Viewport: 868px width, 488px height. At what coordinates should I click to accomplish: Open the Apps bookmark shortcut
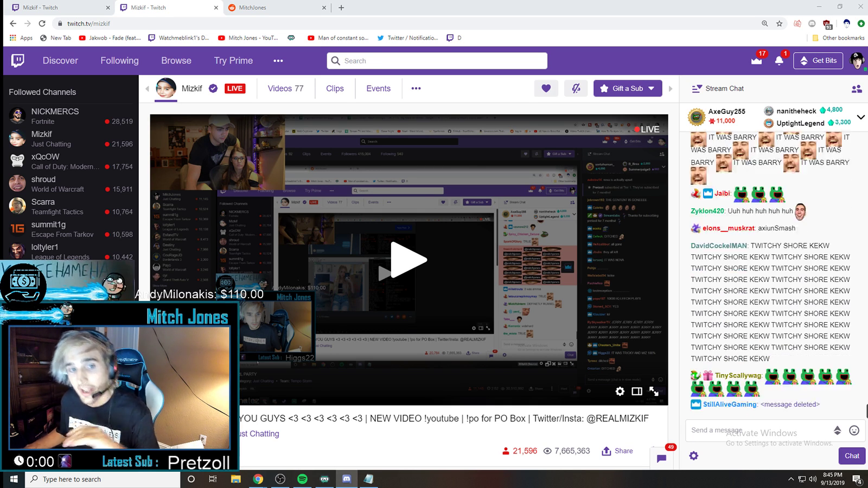pos(21,38)
